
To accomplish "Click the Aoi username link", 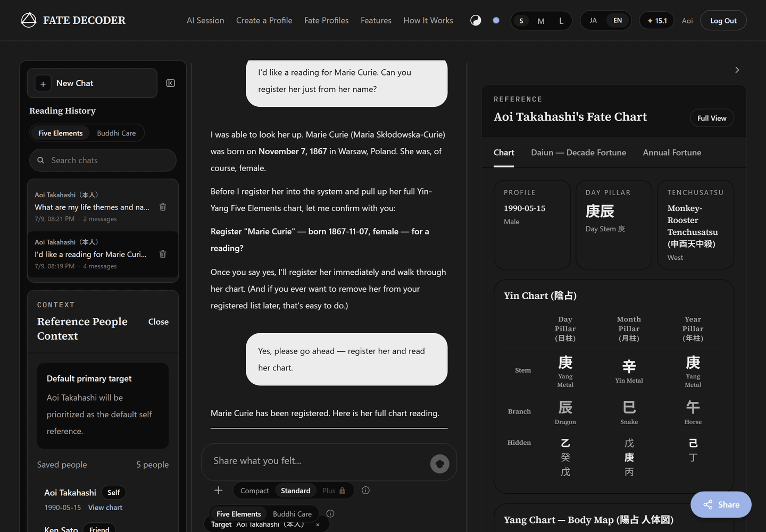I will (687, 21).
